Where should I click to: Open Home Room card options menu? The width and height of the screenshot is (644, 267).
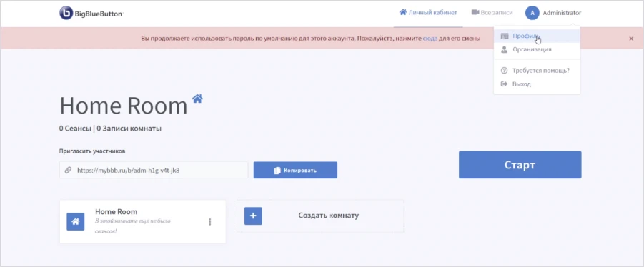pos(210,222)
